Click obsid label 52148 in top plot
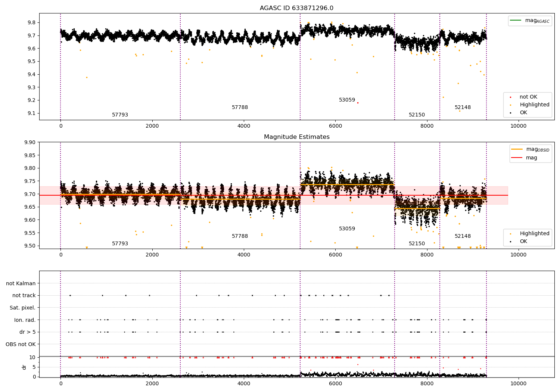Image resolution: width=560 pixels, height=392 pixels. [x=463, y=108]
